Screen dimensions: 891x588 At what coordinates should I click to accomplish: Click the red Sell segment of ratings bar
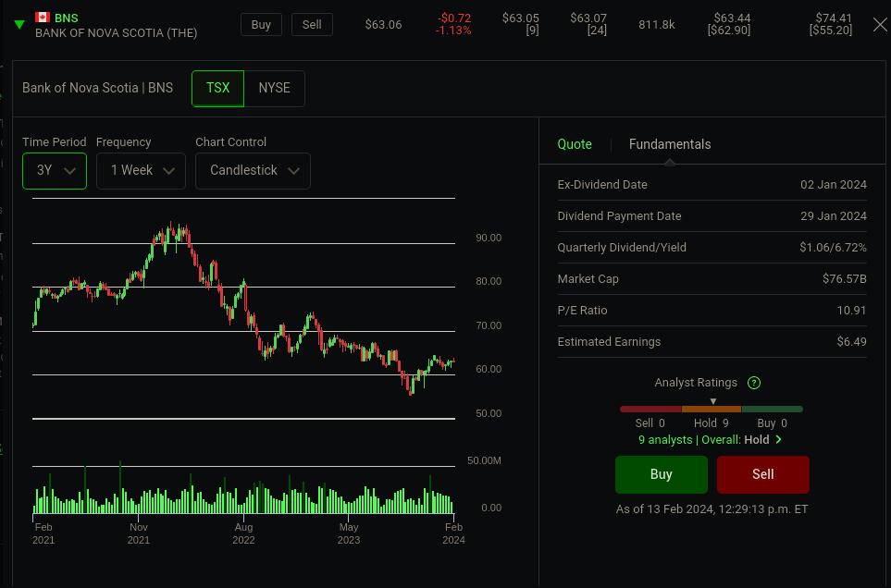650,409
